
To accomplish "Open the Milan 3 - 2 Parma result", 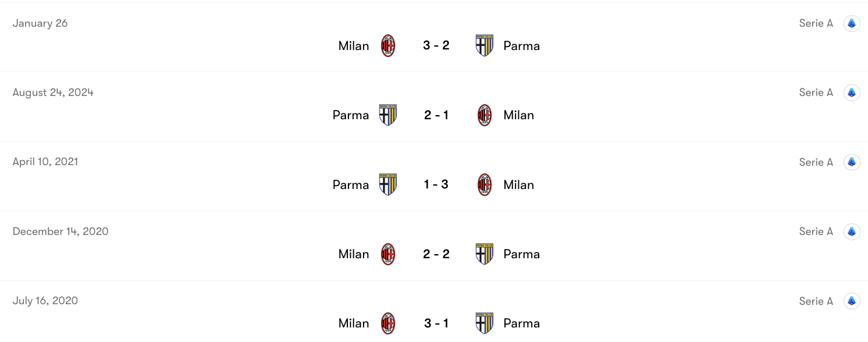I will click(436, 45).
